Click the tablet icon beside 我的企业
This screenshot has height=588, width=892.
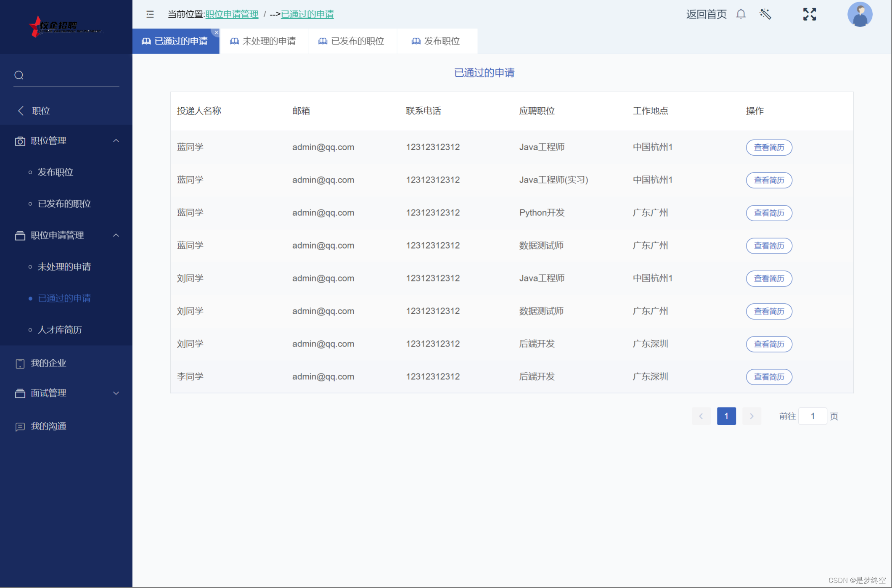[20, 363]
